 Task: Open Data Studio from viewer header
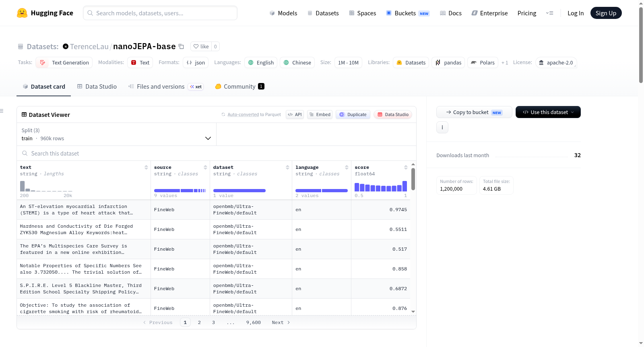(393, 114)
